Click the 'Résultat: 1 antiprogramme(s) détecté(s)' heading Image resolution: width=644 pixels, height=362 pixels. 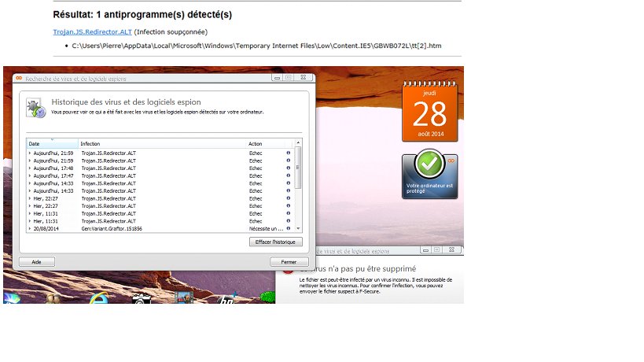[x=142, y=15]
